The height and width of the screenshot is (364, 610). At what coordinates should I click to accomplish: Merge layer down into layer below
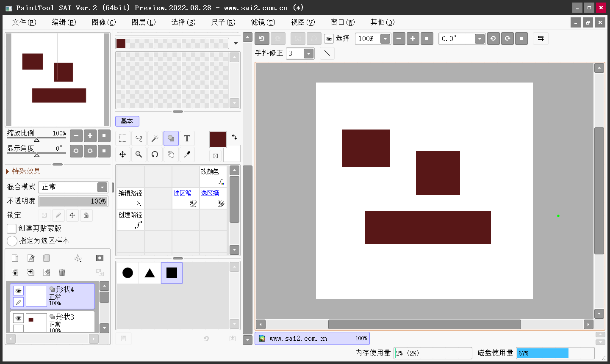(x=15, y=273)
